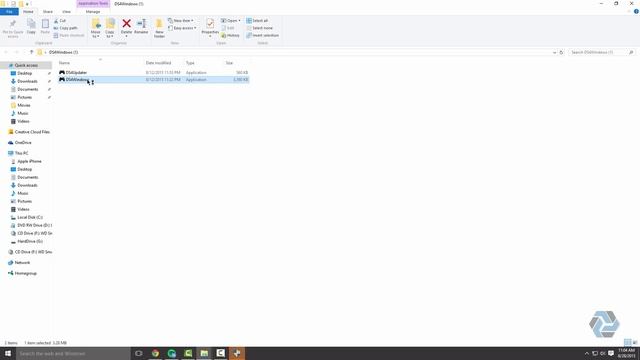Open the Delete options dropdown arrow
640x360 pixels.
pyautogui.click(x=127, y=37)
